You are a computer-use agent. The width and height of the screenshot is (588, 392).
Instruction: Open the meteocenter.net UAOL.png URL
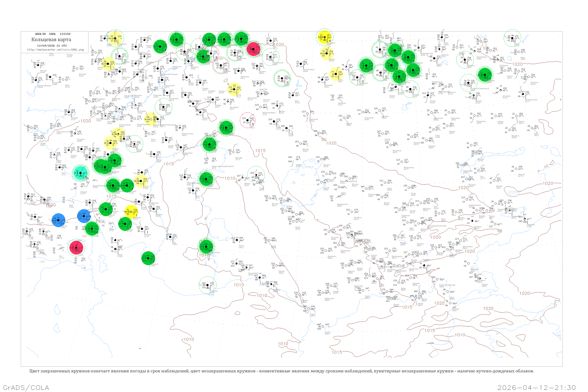coord(55,50)
